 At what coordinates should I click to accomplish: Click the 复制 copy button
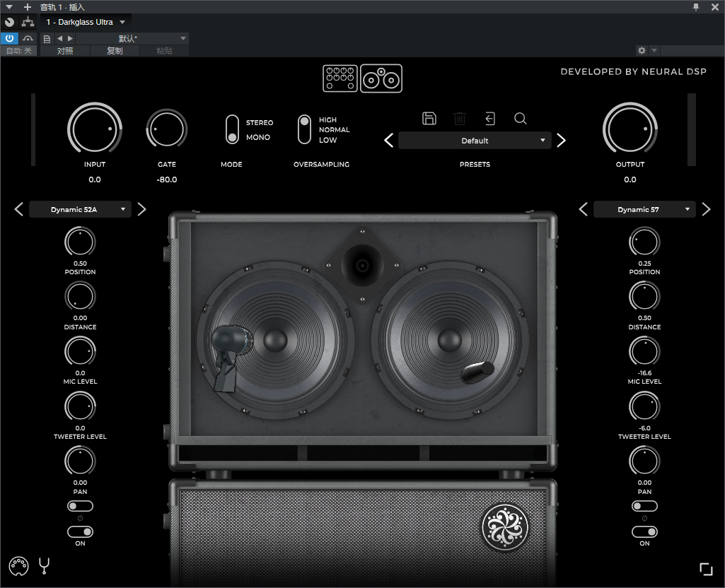click(x=115, y=51)
